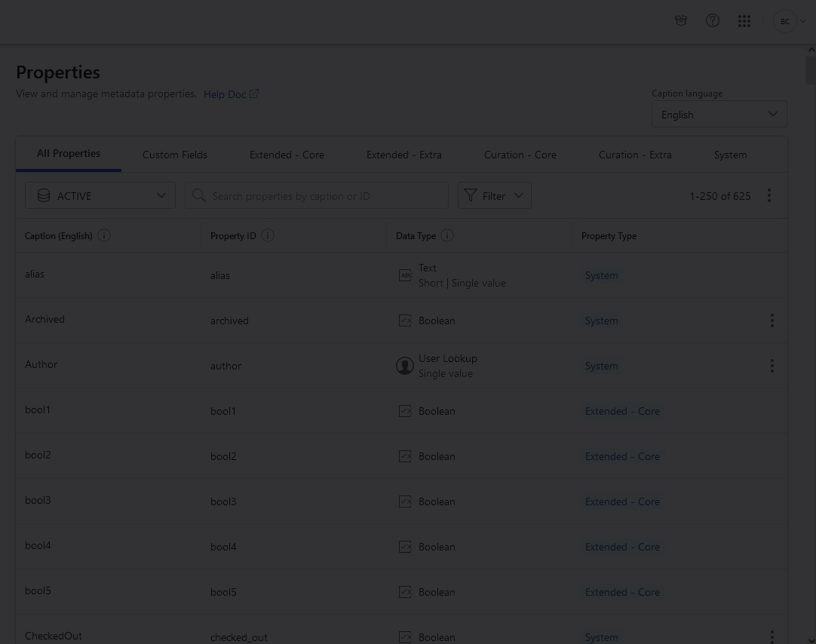Image resolution: width=816 pixels, height=644 pixels.
Task: Open more options menu for Archived row
Action: coord(772,320)
